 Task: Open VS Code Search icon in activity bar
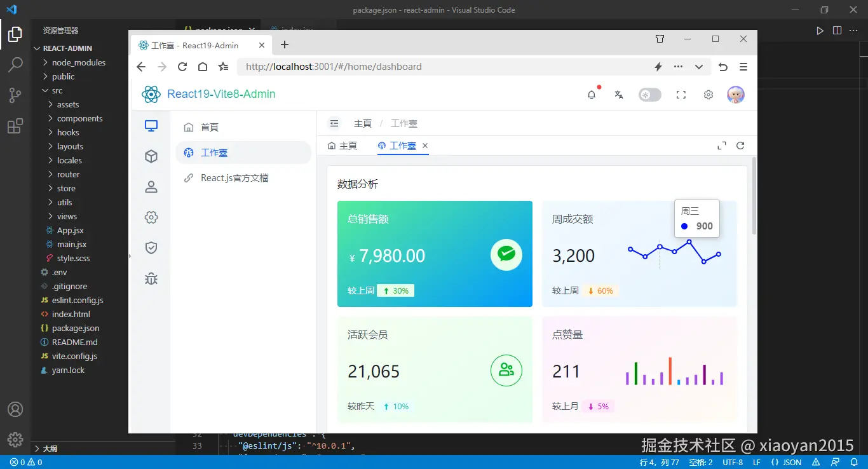click(x=15, y=65)
